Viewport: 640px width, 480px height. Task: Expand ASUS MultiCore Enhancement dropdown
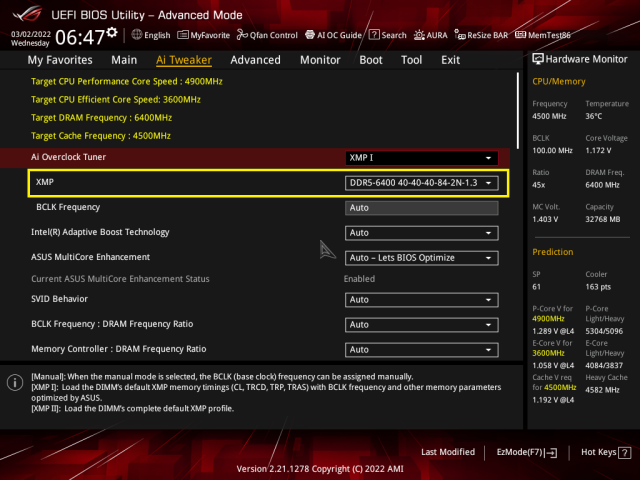421,258
